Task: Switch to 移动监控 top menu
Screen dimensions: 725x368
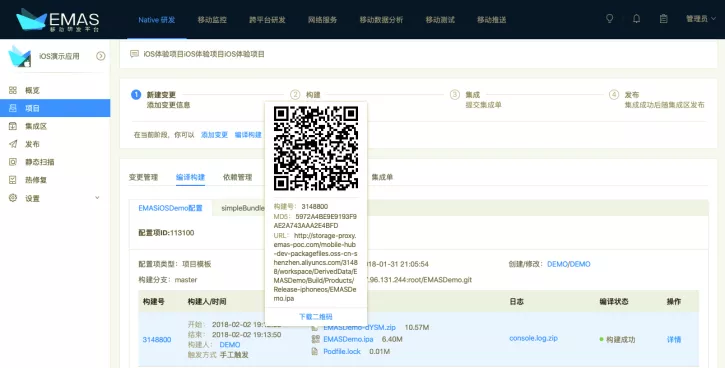Action: pyautogui.click(x=212, y=19)
